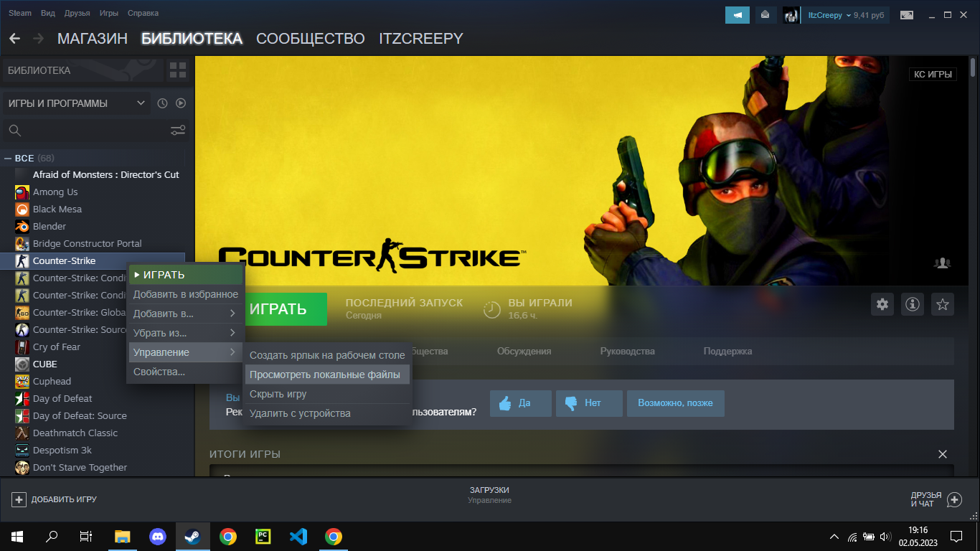Open the Поддержка tab

pos(727,352)
